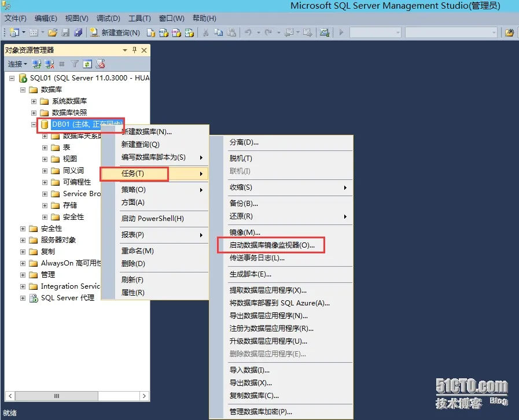Image resolution: width=519 pixels, height=420 pixels.
Task: Click the Stop square icon in Object Explorer
Action: pyautogui.click(x=62, y=64)
